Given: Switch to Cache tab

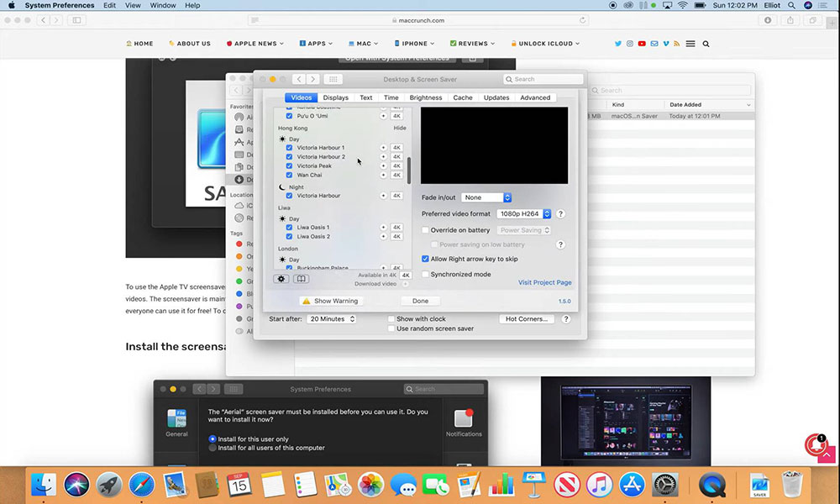Looking at the screenshot, I should [463, 97].
